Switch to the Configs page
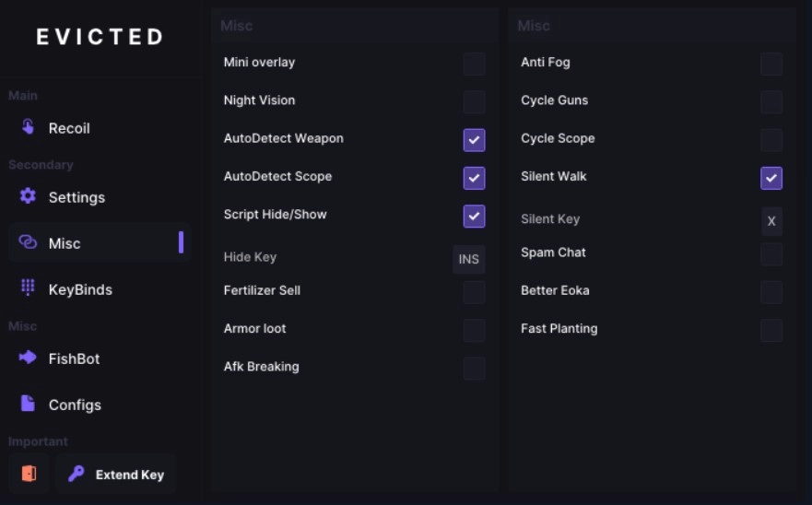 point(75,405)
